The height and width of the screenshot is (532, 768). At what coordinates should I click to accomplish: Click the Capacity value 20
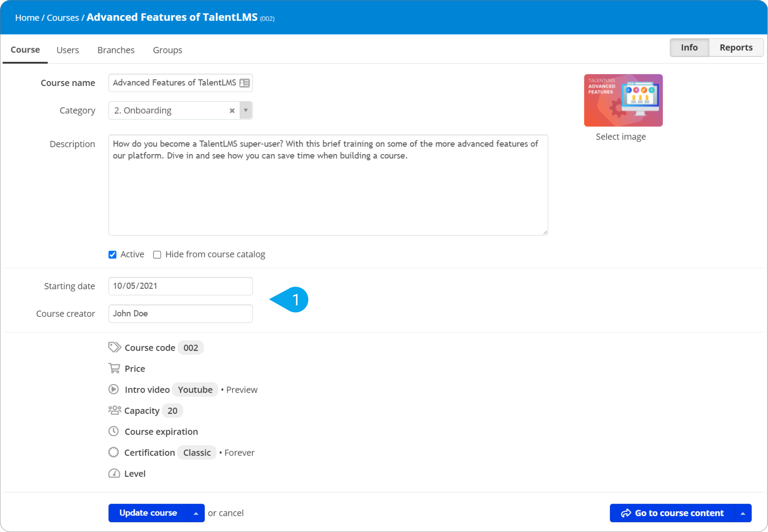click(172, 411)
